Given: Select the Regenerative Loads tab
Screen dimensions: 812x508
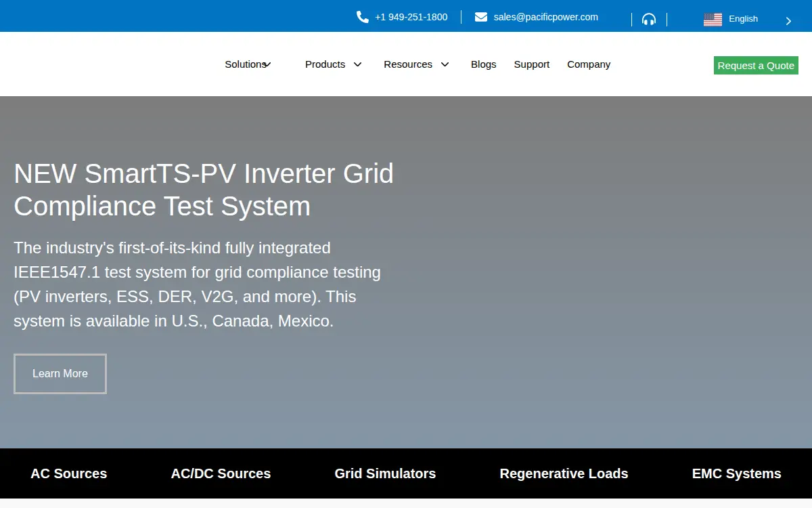Looking at the screenshot, I should pos(564,473).
